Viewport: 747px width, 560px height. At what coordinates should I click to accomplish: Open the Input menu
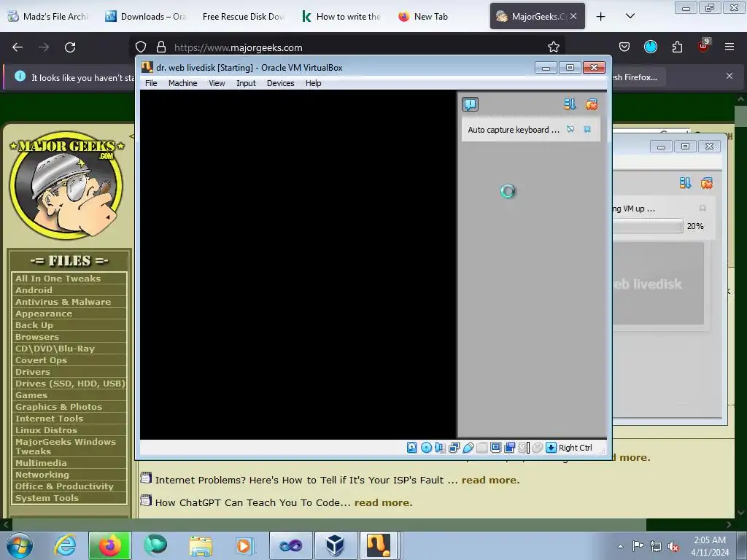point(246,83)
